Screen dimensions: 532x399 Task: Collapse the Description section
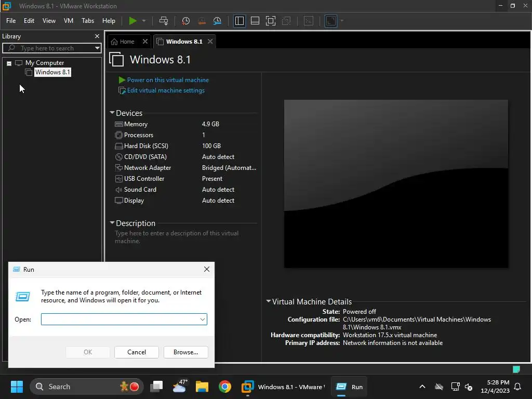(x=112, y=223)
